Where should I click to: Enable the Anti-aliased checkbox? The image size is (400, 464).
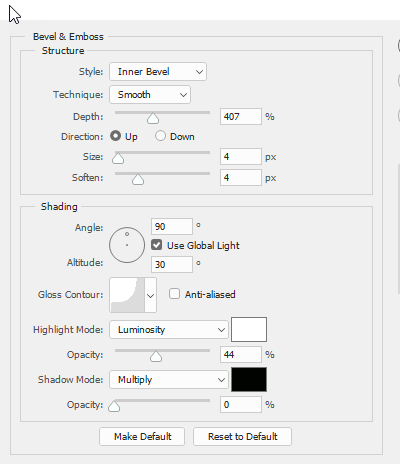click(174, 294)
